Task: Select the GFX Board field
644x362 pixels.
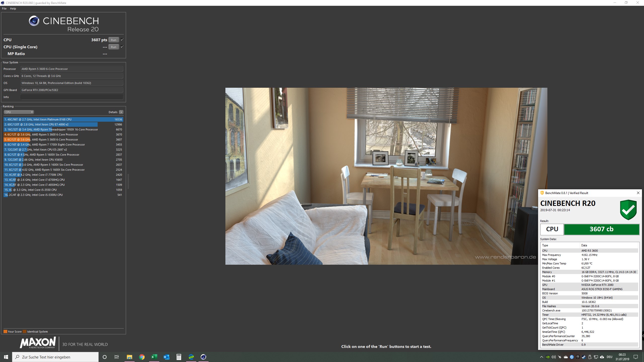Action: click(x=72, y=90)
